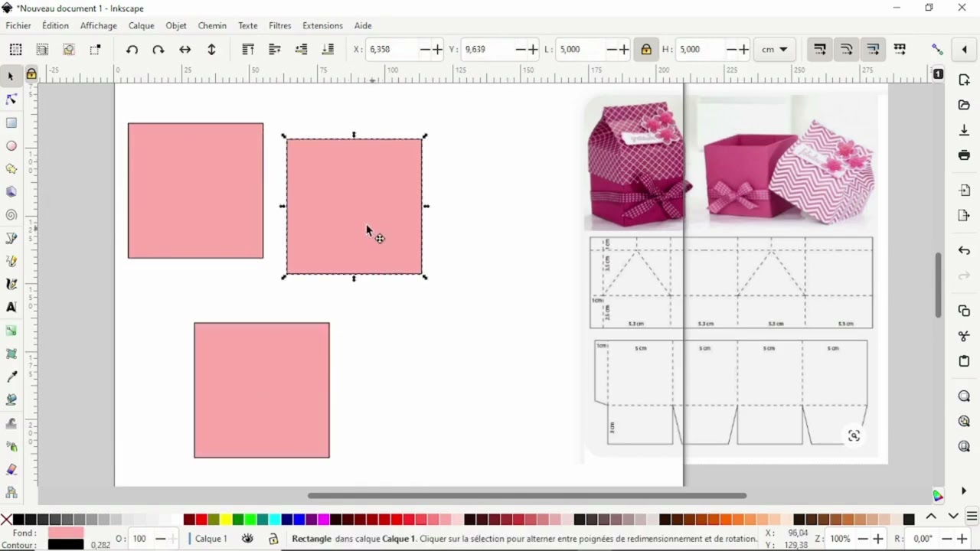Select the Star and polygon tool
The height and width of the screenshot is (551, 980).
[11, 168]
